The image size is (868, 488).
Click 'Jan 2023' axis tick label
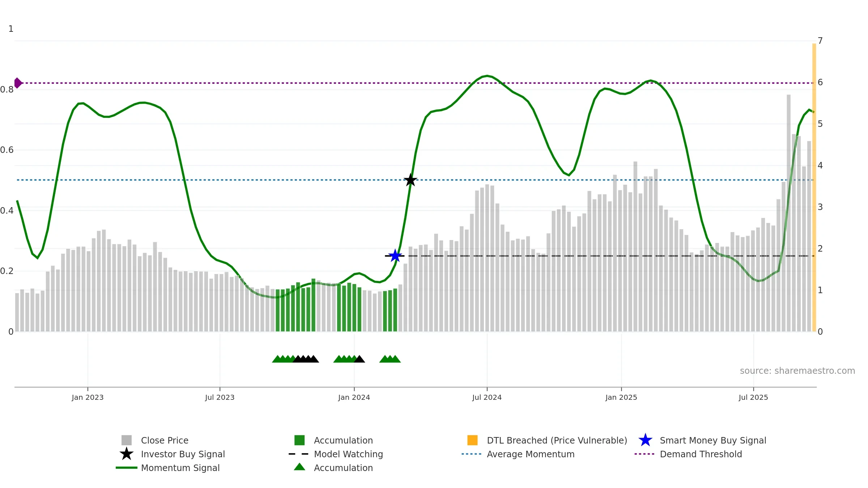tap(88, 397)
